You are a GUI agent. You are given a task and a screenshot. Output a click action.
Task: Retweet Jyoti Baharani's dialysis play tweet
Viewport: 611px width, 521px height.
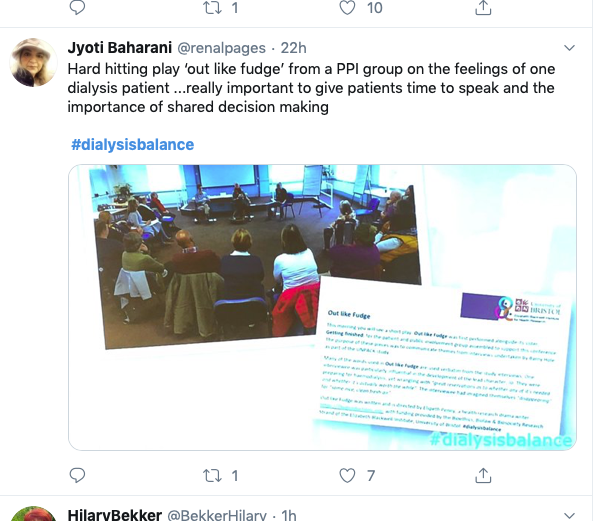[x=212, y=475]
